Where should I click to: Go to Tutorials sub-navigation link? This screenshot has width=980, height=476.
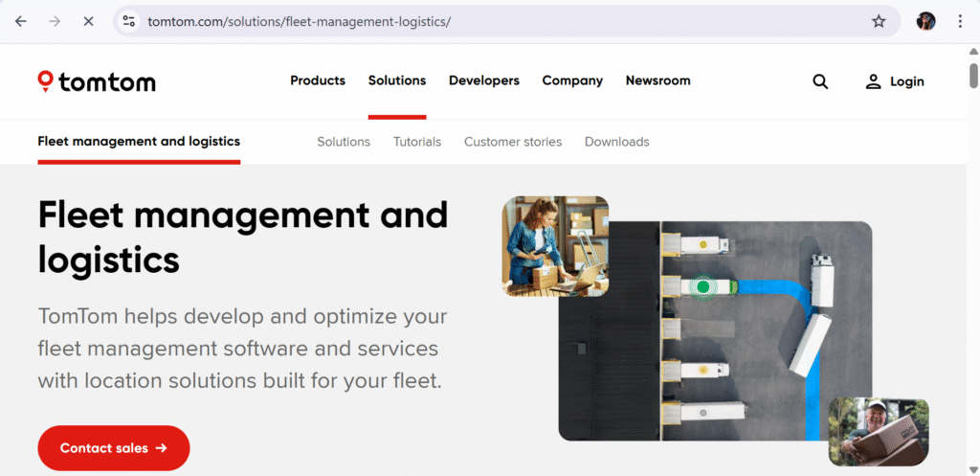click(417, 142)
